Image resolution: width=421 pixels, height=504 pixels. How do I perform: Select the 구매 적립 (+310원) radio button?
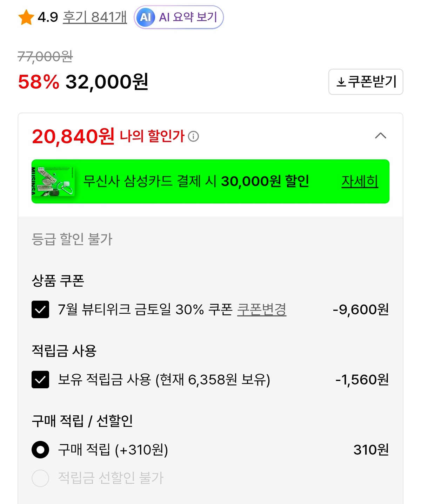pyautogui.click(x=40, y=450)
